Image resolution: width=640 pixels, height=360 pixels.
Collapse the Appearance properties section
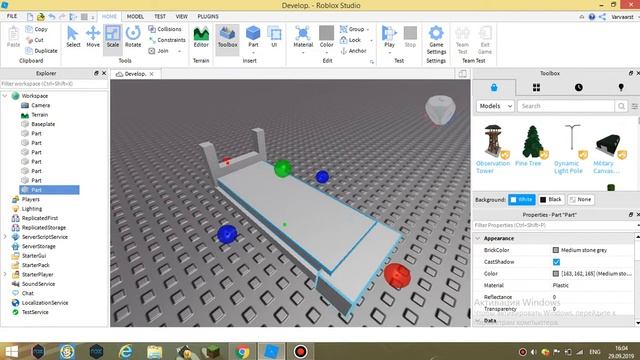click(478, 238)
